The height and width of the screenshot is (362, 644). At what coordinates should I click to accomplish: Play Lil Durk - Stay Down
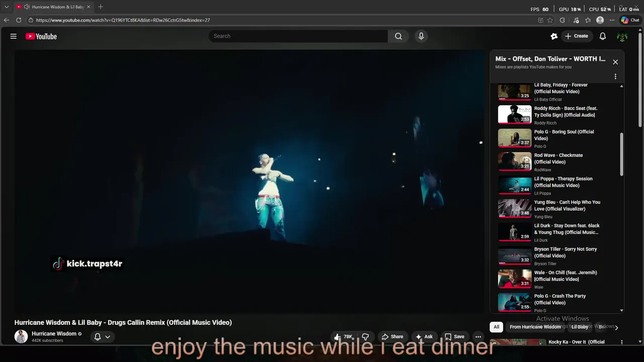(x=558, y=232)
